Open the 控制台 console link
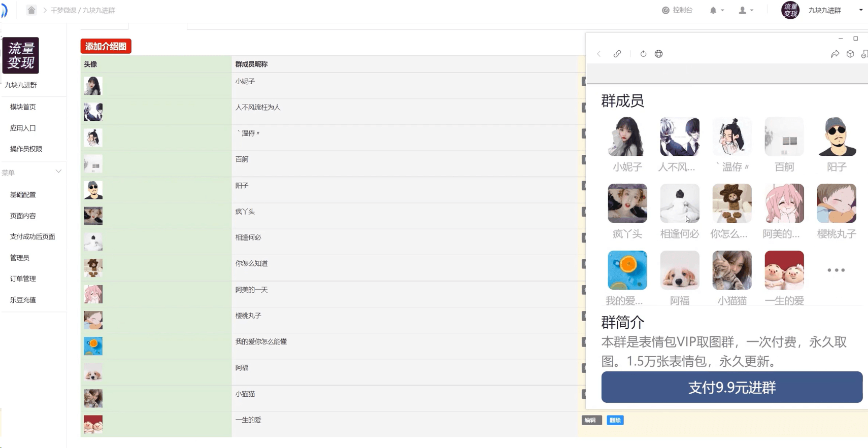The width and height of the screenshot is (868, 448). point(677,10)
